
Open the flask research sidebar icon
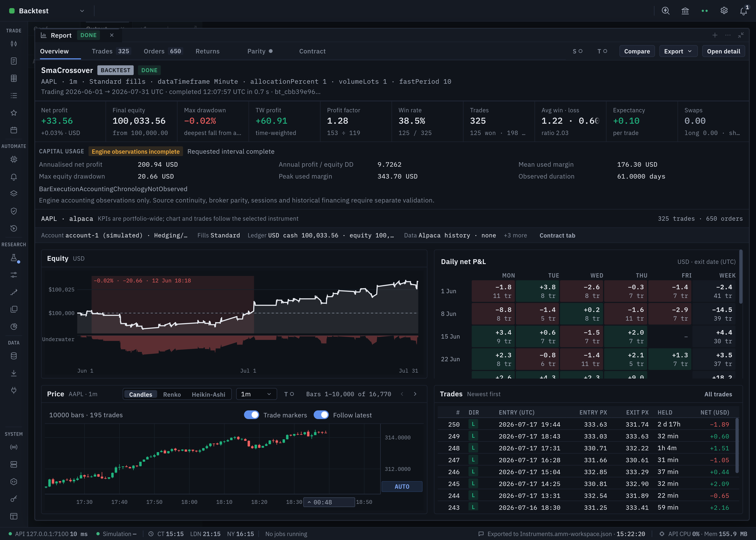tap(14, 258)
